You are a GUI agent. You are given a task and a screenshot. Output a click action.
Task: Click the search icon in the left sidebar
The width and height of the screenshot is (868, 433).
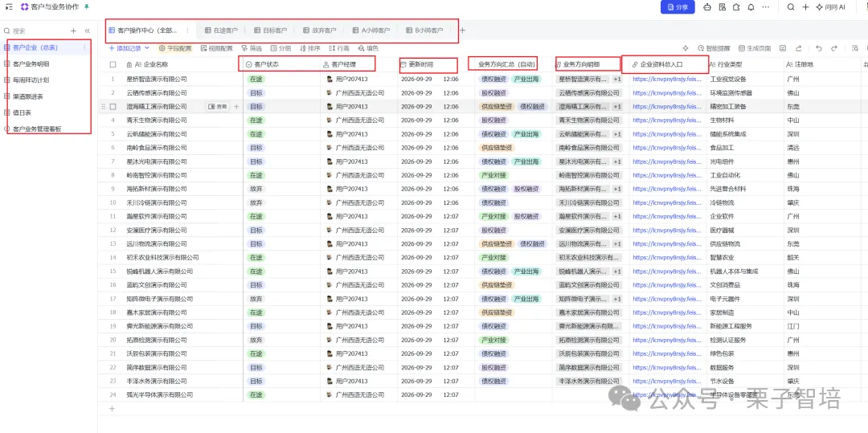point(7,31)
